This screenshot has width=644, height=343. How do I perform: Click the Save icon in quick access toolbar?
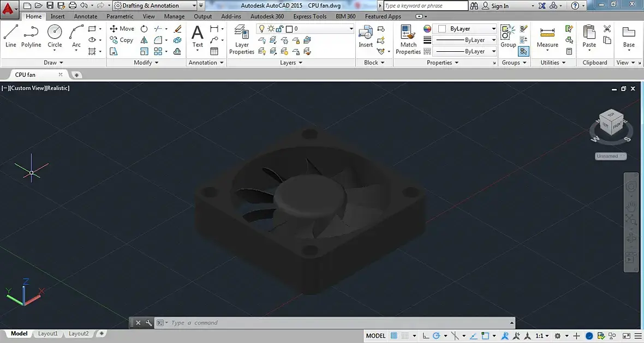pos(50,5)
